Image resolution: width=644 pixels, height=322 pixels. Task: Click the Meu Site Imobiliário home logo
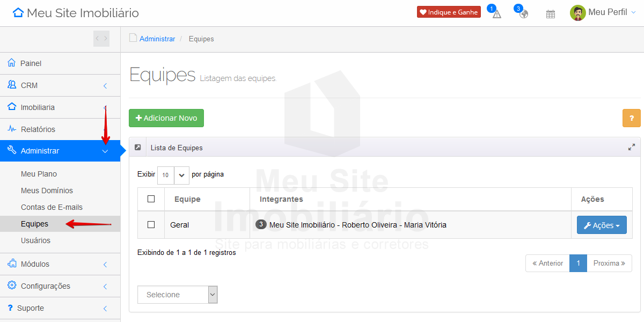(x=75, y=13)
